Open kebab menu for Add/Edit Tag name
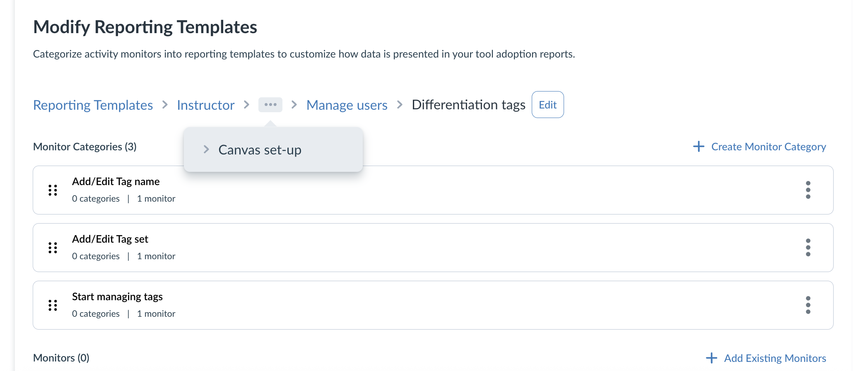868x371 pixels. 808,190
